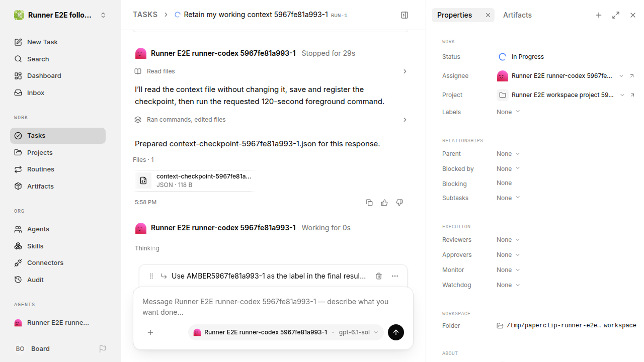Open the Labels dropdown
The image size is (644, 362).
[508, 112]
